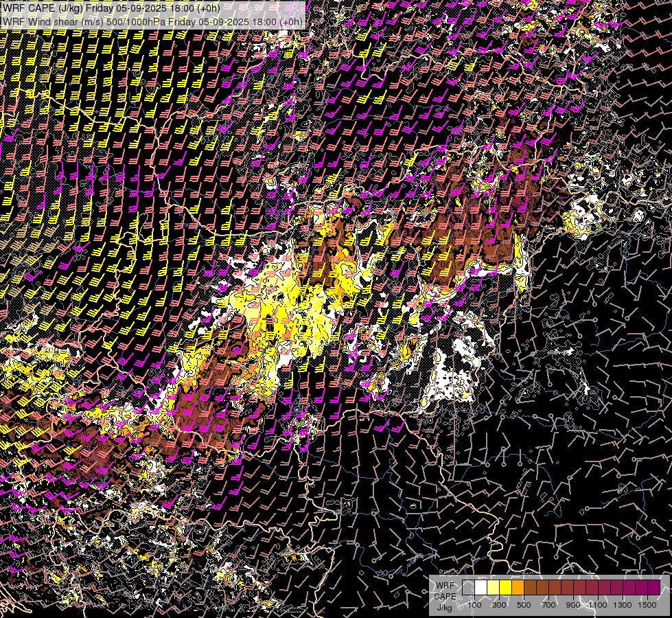Click the 300 legend value
This screenshot has height=618, width=672.
pyautogui.click(x=499, y=605)
